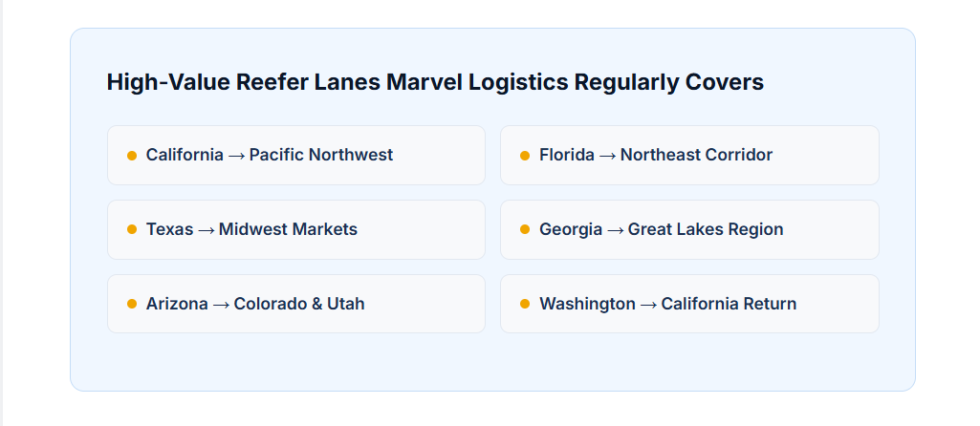Click the arrow between Washington and California Return

pyautogui.click(x=648, y=304)
